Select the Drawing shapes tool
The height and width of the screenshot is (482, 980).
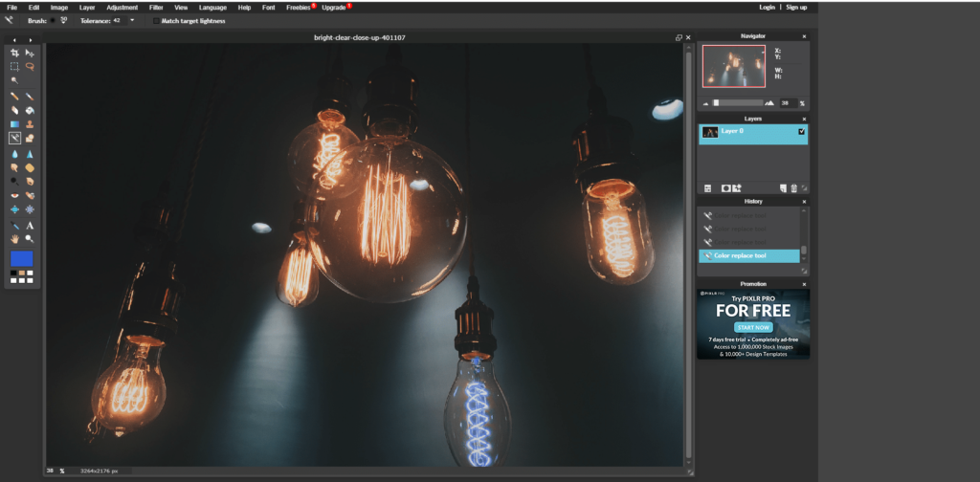[x=30, y=138]
